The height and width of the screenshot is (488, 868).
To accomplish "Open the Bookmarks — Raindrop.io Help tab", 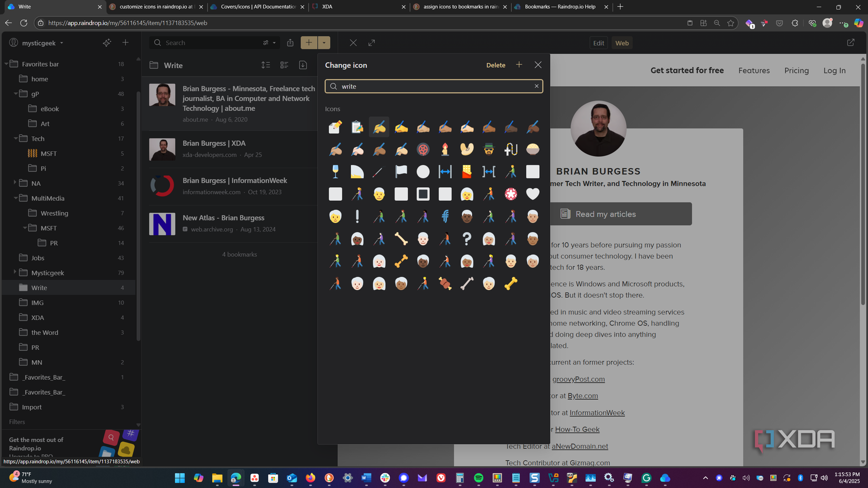I will tap(560, 7).
